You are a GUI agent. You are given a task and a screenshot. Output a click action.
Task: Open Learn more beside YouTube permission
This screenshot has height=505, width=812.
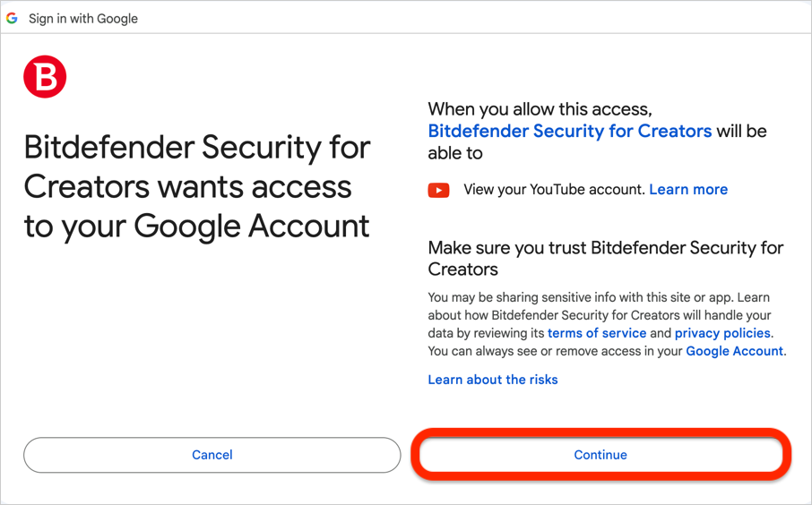click(x=688, y=190)
